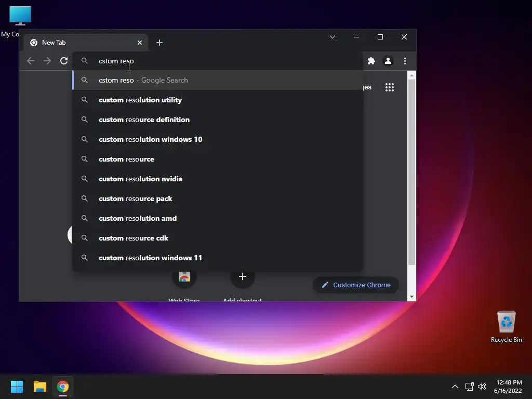Select suggestion 'custom resolution nvidia'
Viewport: 532px width, 399px height.
pos(218,179)
